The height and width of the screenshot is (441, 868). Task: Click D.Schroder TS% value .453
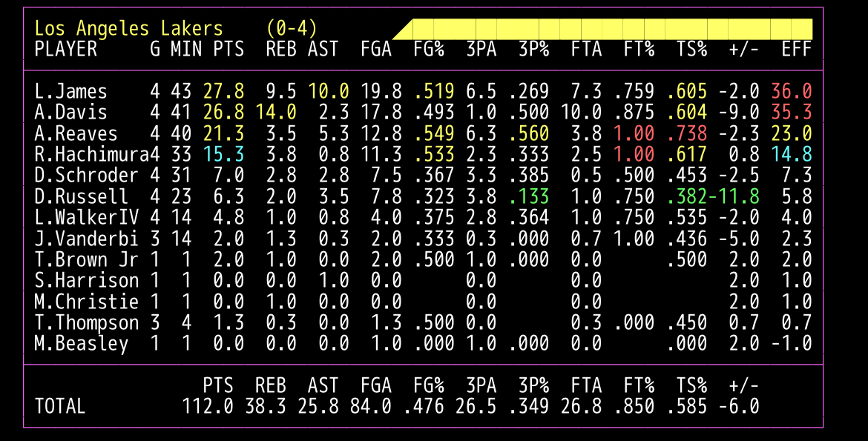(686, 175)
